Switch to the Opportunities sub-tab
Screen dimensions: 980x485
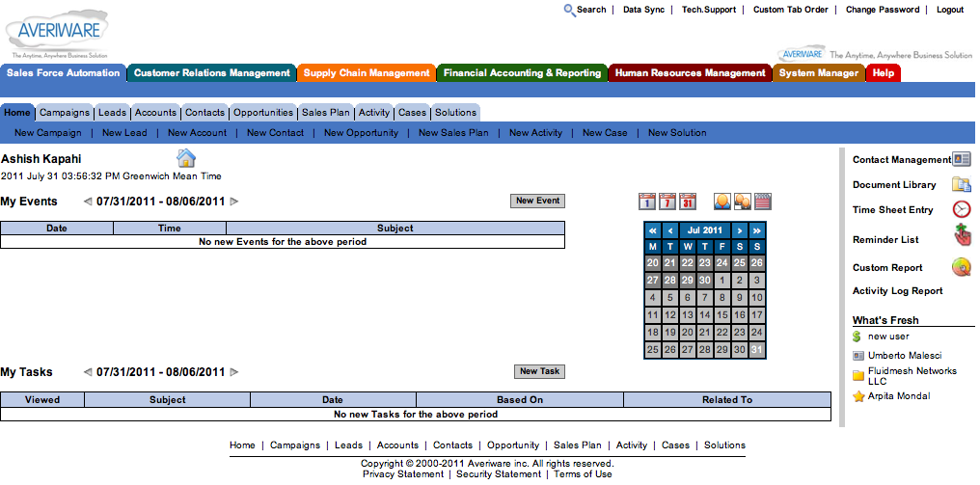pos(263,113)
